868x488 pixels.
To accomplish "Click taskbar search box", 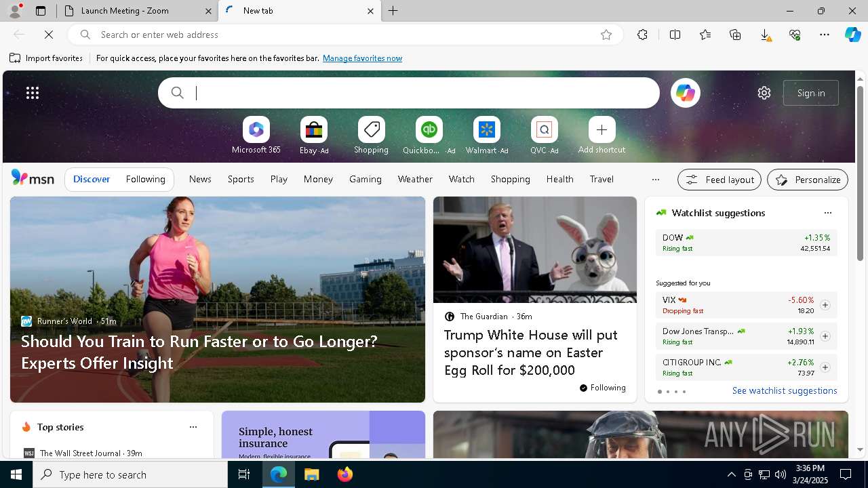I will point(130,474).
